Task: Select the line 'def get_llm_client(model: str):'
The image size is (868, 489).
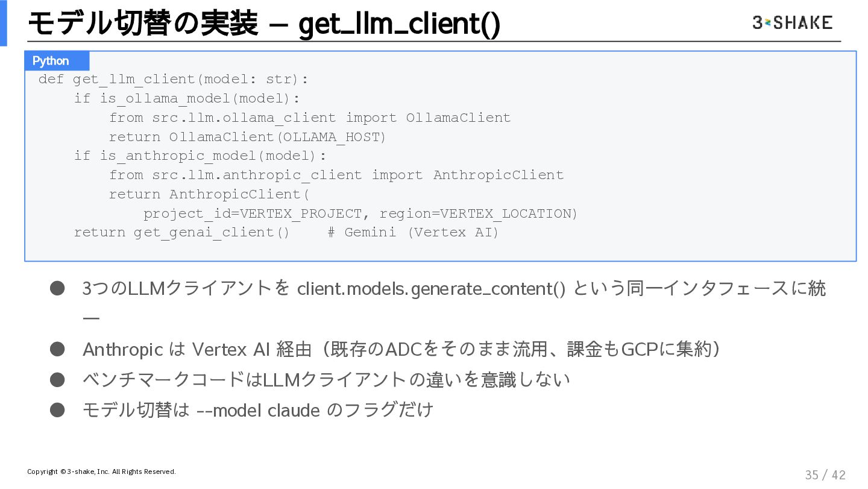Action: coord(173,80)
